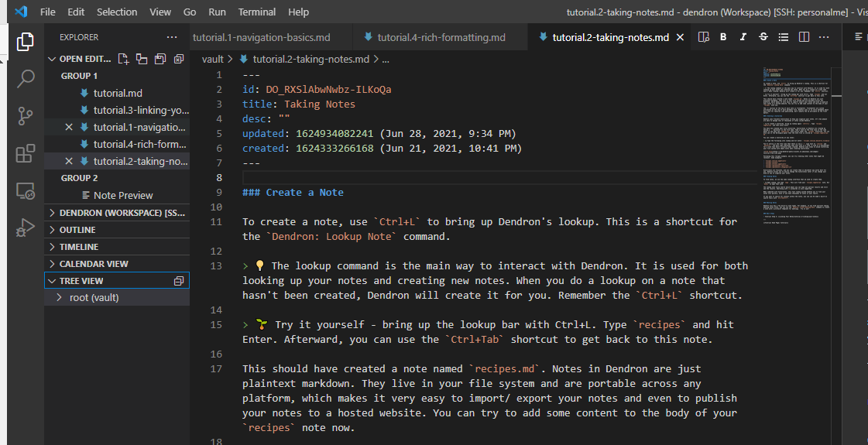
Task: Click the 'title: Taking Notes' frontmatter line
Action: point(299,104)
